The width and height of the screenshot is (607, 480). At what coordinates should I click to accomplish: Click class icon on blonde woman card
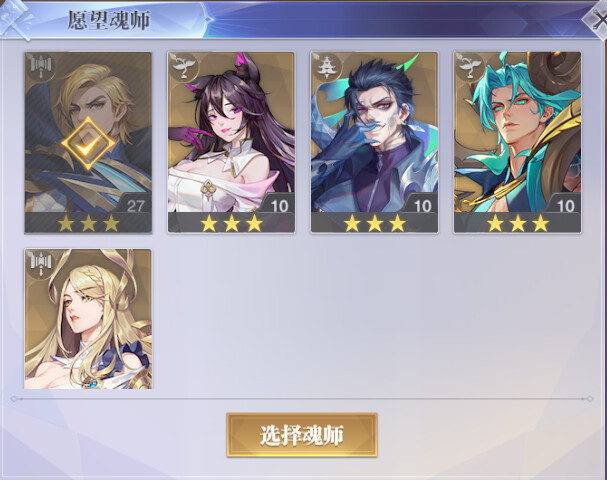pyautogui.click(x=41, y=265)
